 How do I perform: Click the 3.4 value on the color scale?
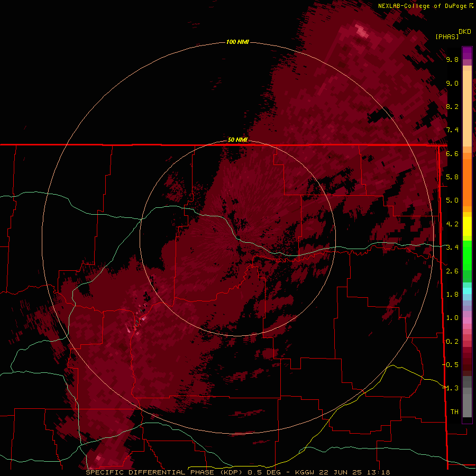click(452, 247)
